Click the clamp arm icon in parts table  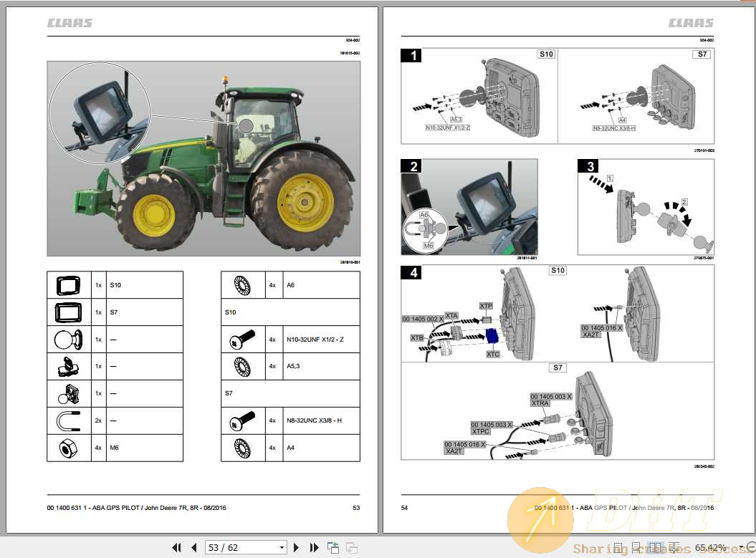click(69, 367)
